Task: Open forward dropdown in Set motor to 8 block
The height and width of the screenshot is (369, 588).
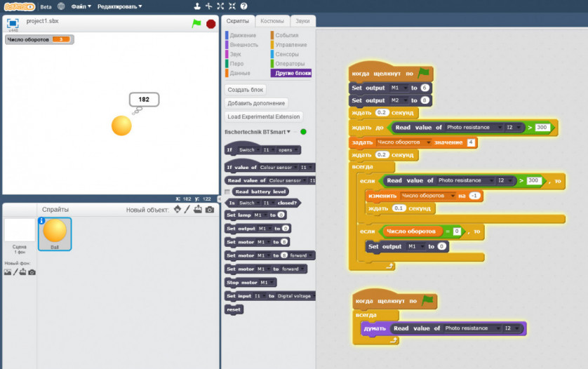Action: point(301,255)
